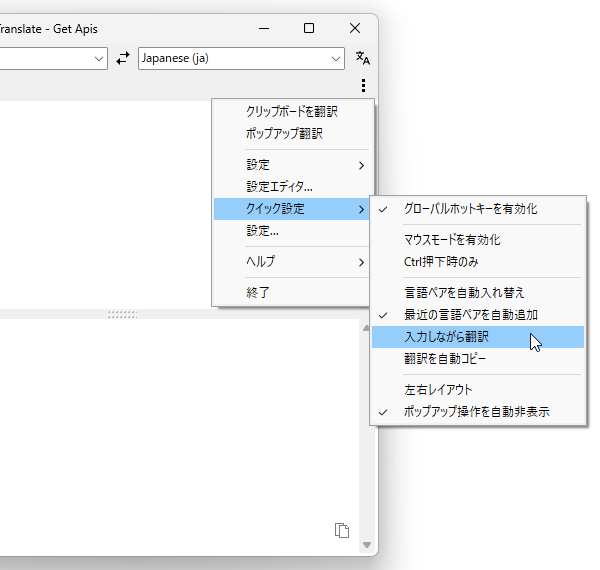The image size is (600, 570).
Task: Click inside the source text input area
Action: 106,205
